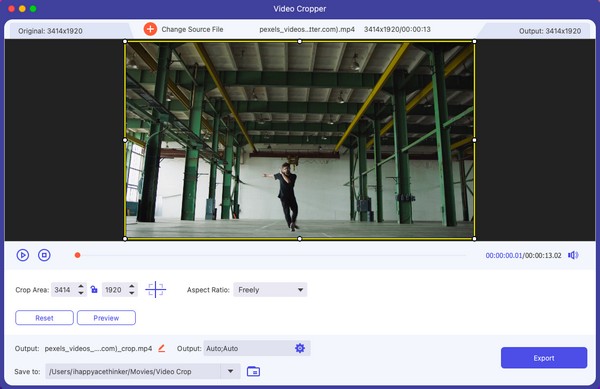Click the red playhead on the timeline
Screen dimensions: 600x389
(77, 255)
